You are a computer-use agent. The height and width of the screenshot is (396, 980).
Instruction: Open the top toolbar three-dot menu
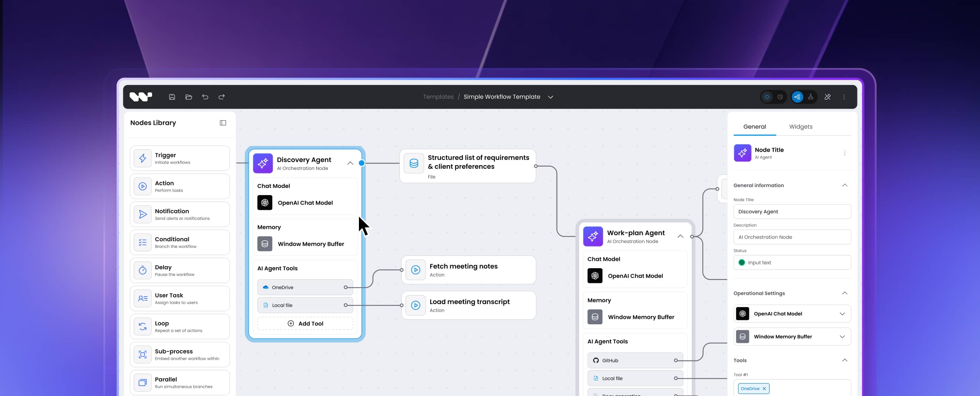(x=844, y=97)
